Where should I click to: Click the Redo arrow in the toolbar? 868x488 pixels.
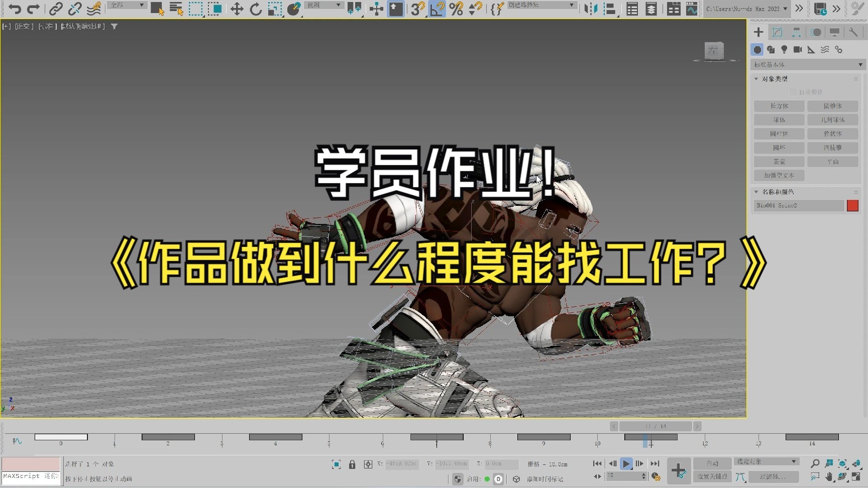click(x=33, y=9)
